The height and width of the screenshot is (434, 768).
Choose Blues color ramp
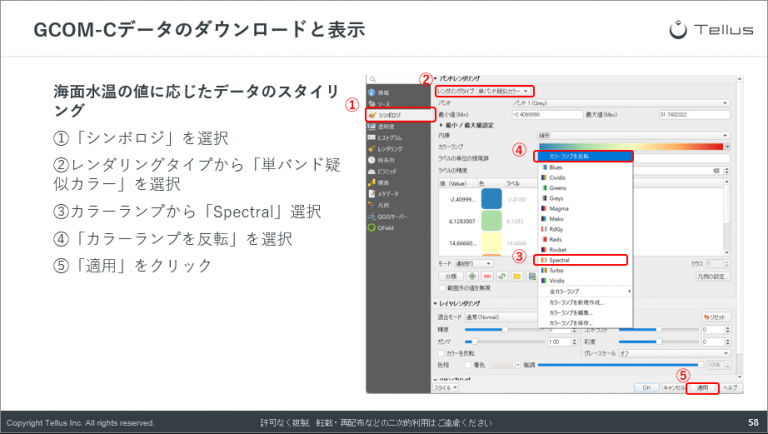click(x=585, y=168)
